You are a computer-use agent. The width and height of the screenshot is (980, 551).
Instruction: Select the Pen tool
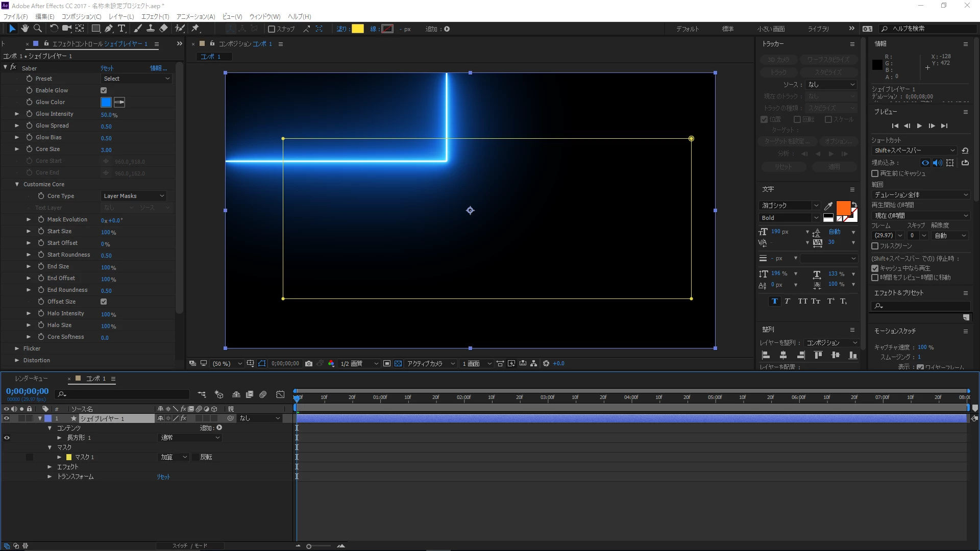pos(109,29)
